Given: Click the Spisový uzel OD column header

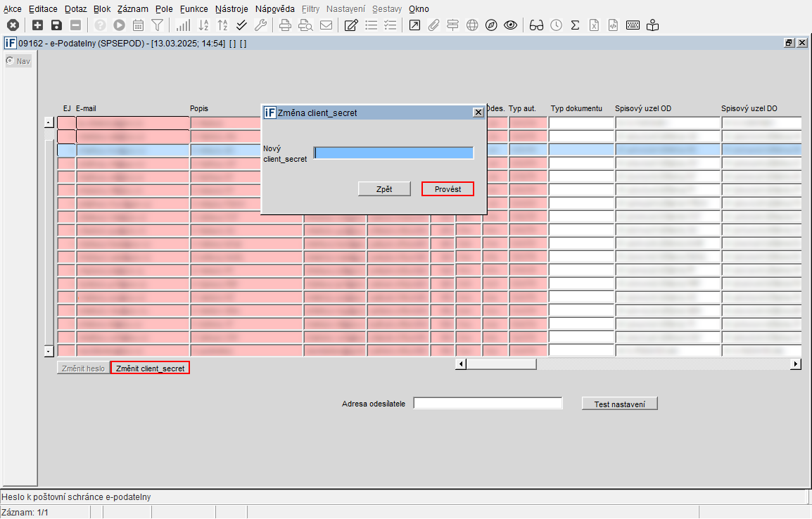Looking at the screenshot, I should (642, 108).
